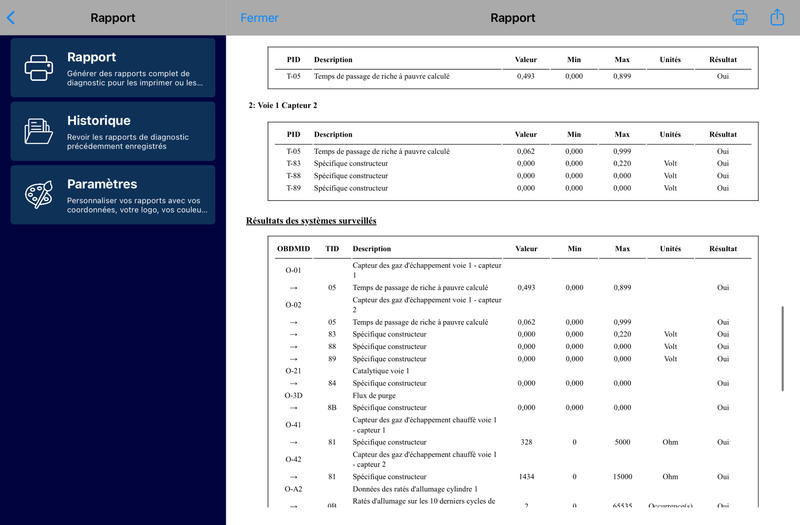Screen dimensions: 800x525
Task: Click the 5000 max Ohm value
Action: click(622, 442)
